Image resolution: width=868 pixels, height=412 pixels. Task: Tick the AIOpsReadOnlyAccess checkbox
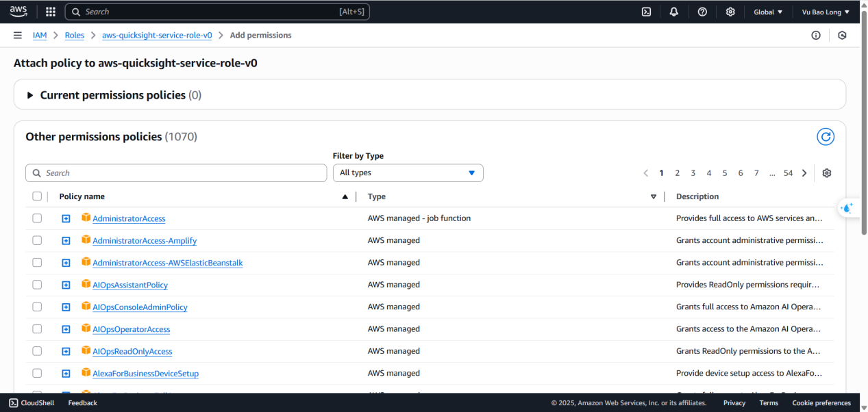coord(37,351)
